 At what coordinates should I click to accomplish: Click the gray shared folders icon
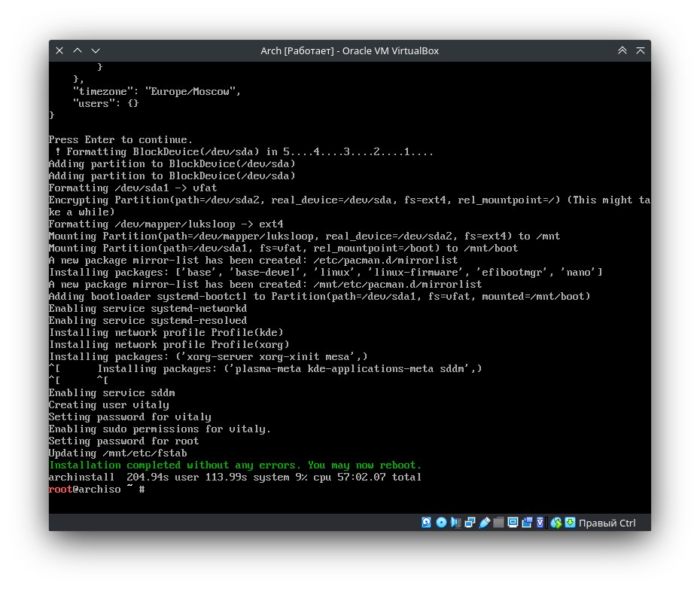pyautogui.click(x=499, y=523)
